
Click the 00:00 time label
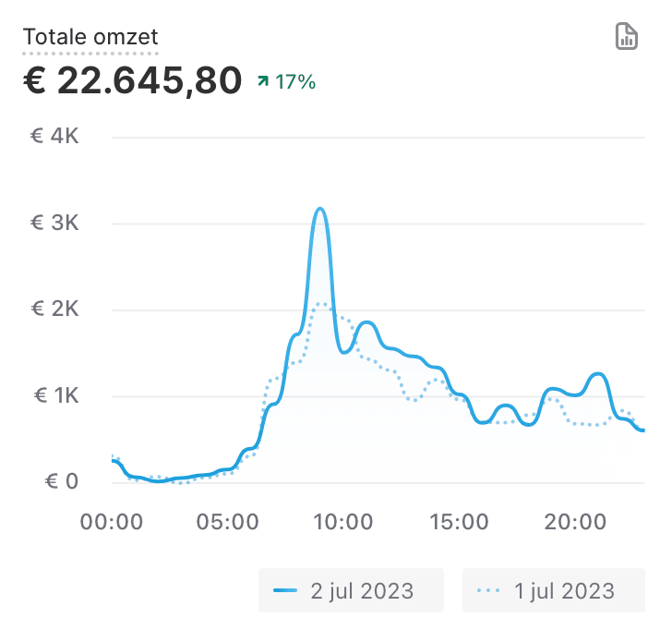click(112, 522)
